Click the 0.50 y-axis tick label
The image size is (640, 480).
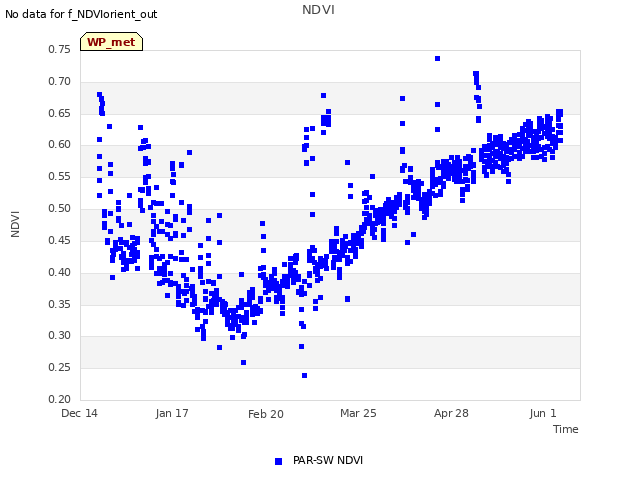click(x=59, y=208)
